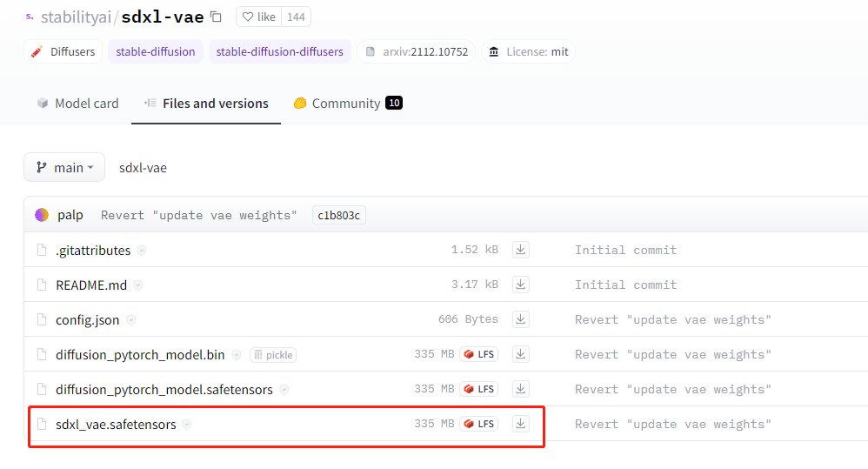Image resolution: width=868 pixels, height=469 pixels.
Task: Click LFS badge for diffusion_pytorch_model.bin
Action: [x=479, y=354]
